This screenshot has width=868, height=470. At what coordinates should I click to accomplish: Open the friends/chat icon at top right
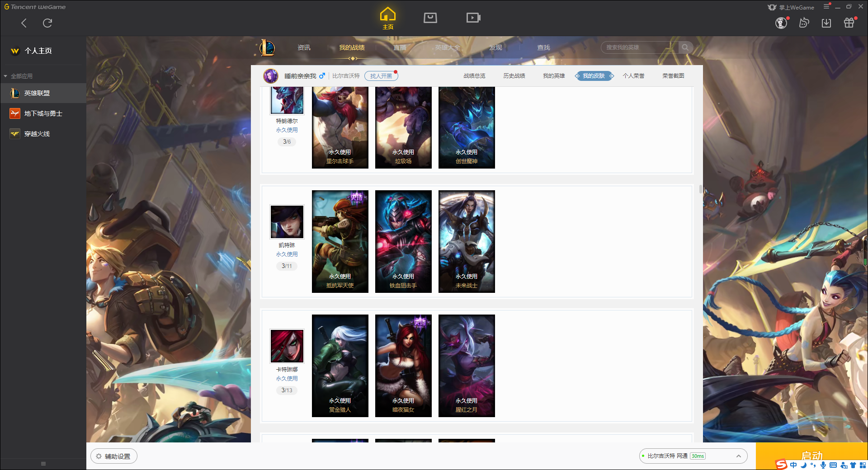(x=804, y=23)
